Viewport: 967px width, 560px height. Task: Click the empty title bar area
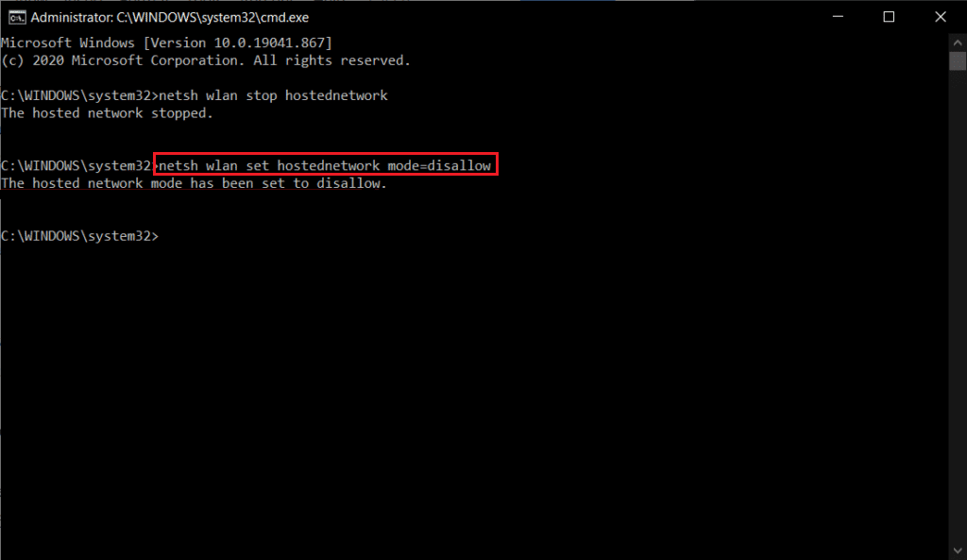[x=555, y=17]
